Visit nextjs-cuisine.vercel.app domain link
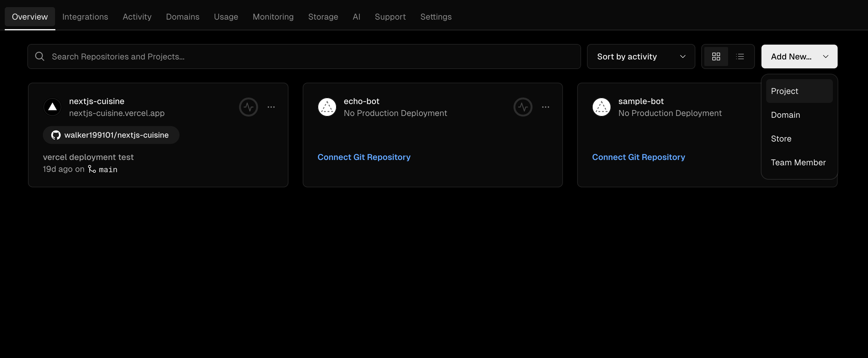Screen dimensions: 868x358 click(x=117, y=113)
